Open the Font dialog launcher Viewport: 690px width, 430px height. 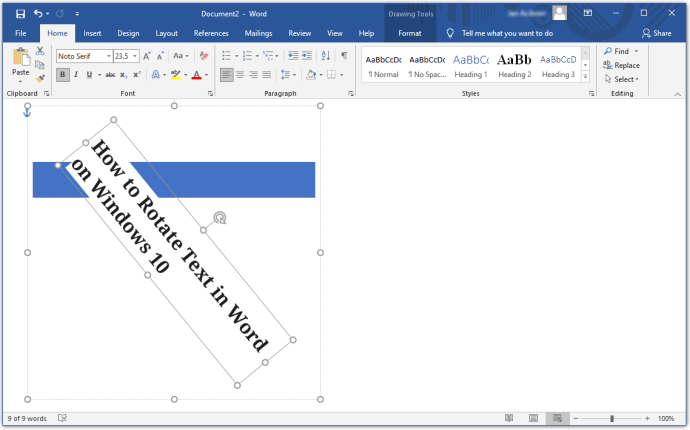pyautogui.click(x=210, y=93)
